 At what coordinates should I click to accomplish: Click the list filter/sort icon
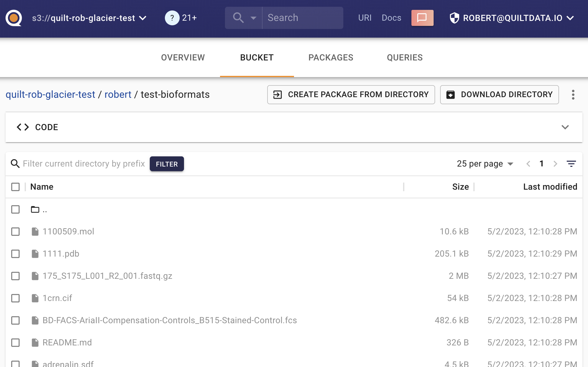571,164
